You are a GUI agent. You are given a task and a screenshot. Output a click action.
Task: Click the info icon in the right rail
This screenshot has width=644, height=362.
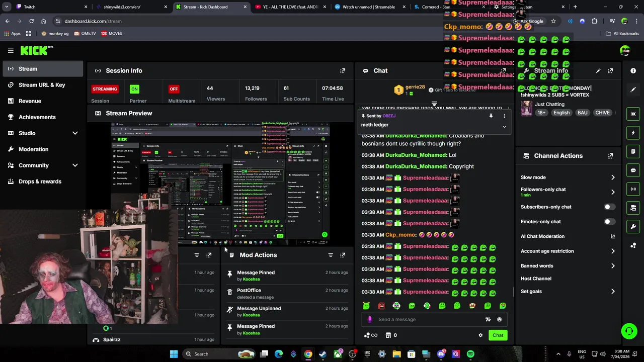[633, 71]
